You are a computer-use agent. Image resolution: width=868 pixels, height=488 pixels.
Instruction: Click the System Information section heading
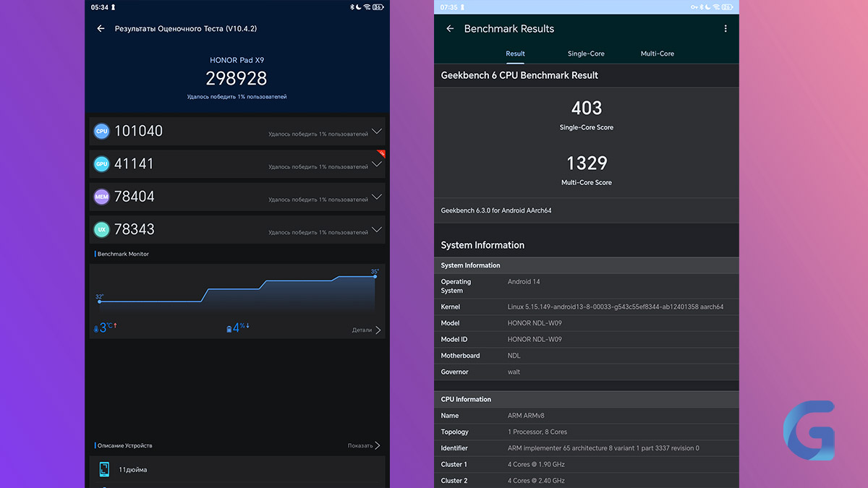point(482,245)
